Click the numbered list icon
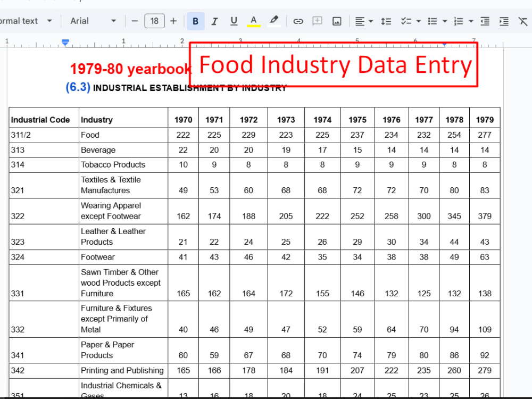The height and width of the screenshot is (399, 532). click(459, 21)
